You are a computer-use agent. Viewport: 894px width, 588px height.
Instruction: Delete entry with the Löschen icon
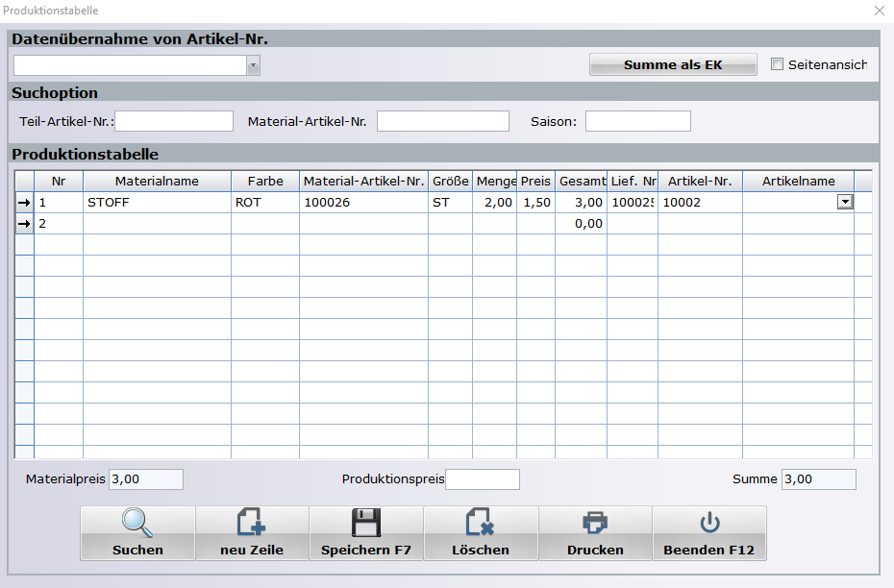click(x=480, y=524)
